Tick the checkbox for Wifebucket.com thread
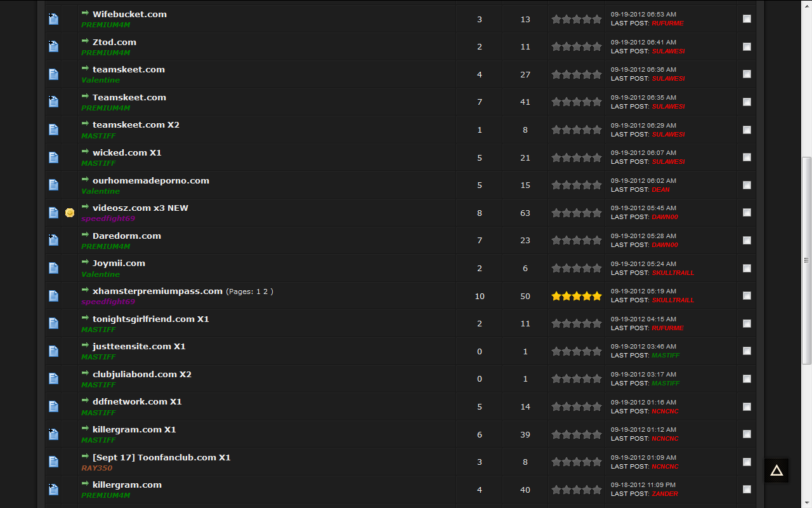812x508 pixels. (x=747, y=19)
